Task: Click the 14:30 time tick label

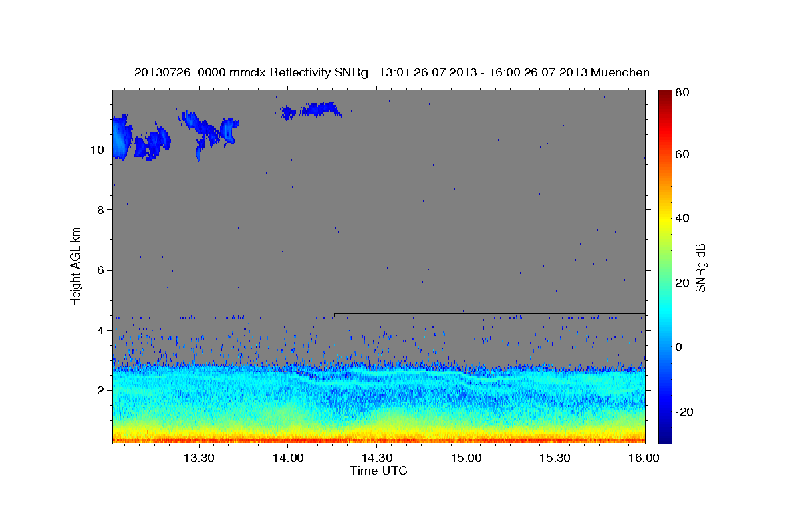Action: click(377, 458)
